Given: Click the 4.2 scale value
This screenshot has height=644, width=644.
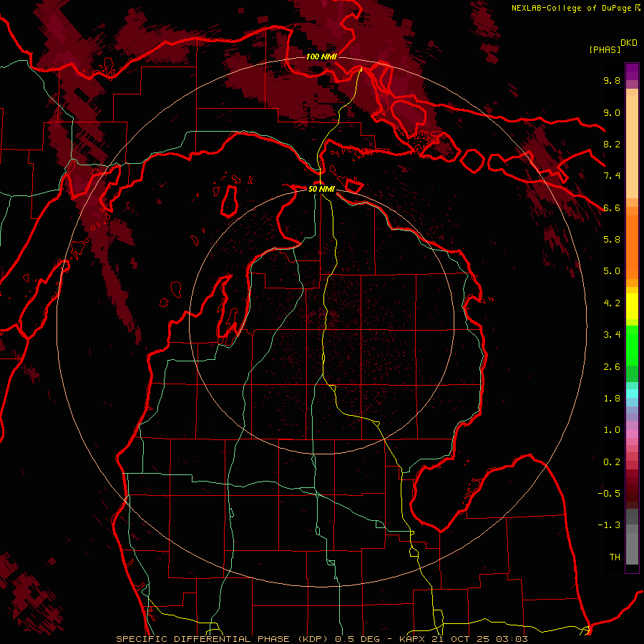Looking at the screenshot, I should pos(612,303).
